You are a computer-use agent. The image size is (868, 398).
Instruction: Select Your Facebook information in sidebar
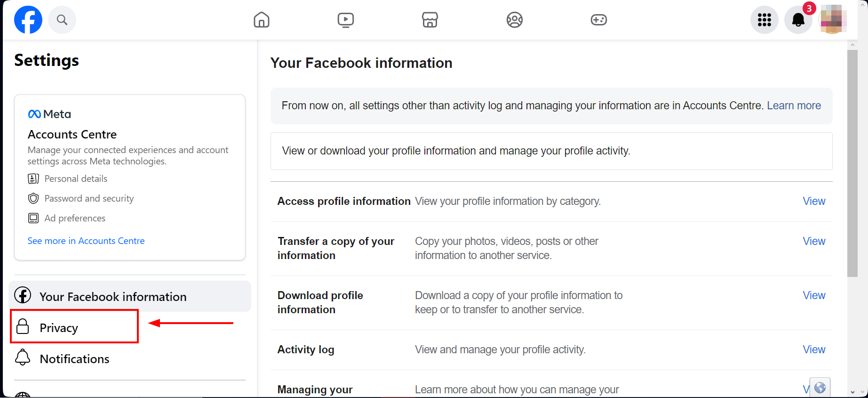pos(113,296)
